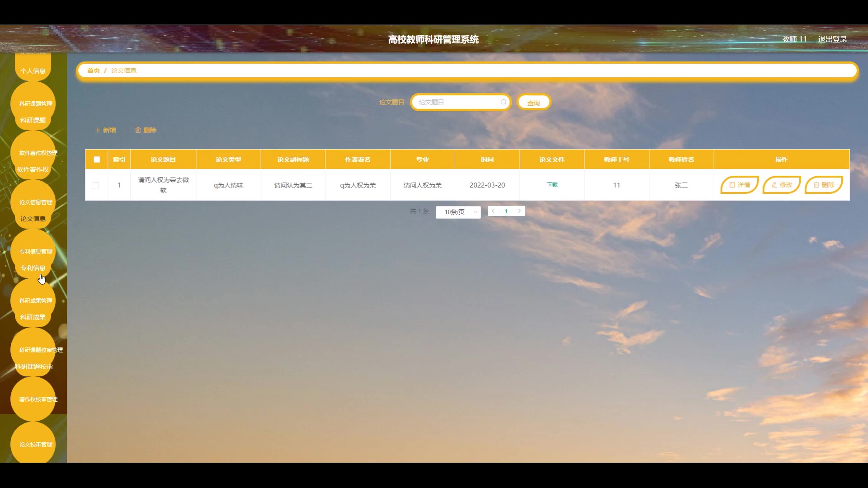
Task: Go to next page arrow in pagination
Action: 519,211
